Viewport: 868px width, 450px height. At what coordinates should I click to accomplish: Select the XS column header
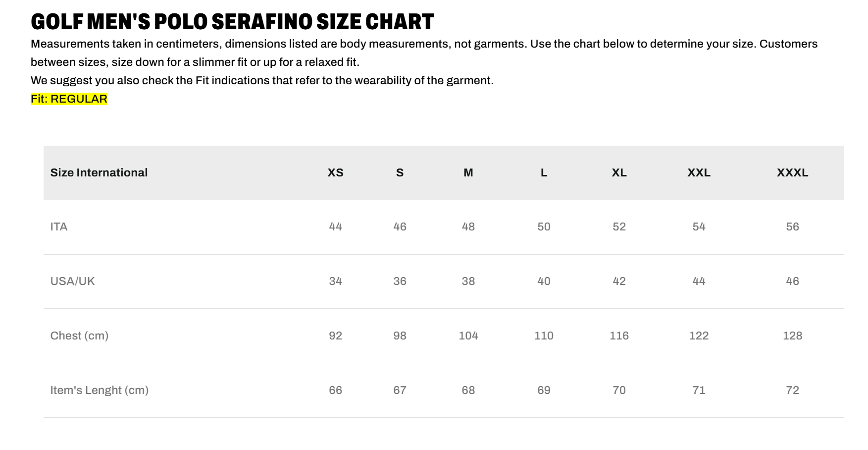(335, 172)
